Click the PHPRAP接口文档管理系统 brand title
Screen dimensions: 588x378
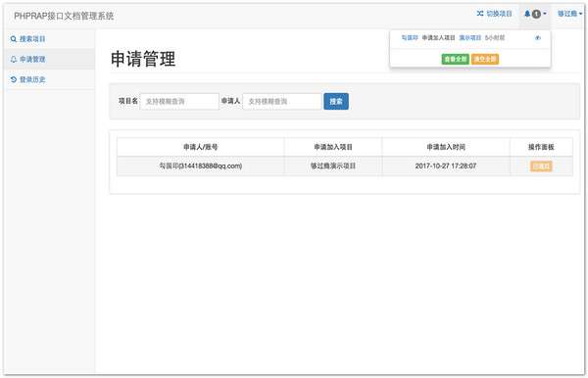(x=64, y=16)
